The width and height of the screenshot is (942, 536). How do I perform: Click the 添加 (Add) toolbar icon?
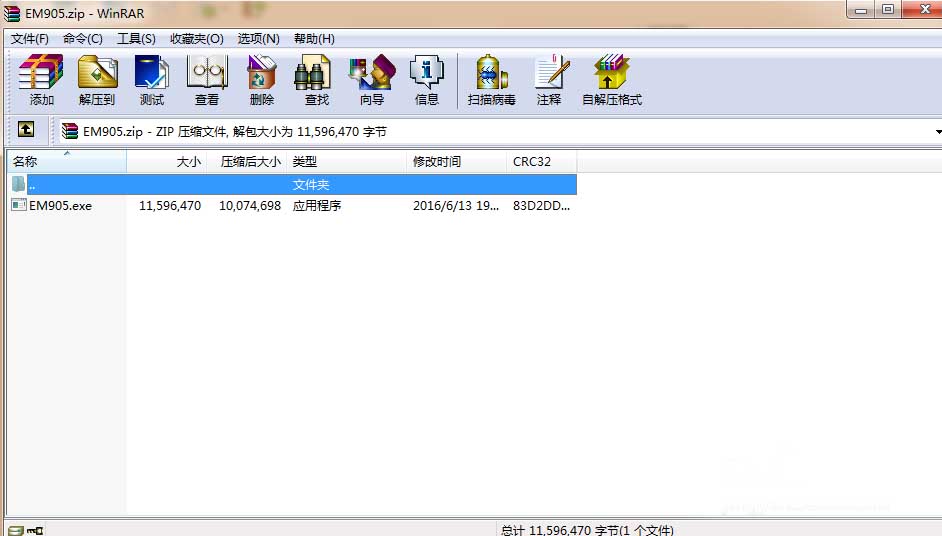(41, 72)
